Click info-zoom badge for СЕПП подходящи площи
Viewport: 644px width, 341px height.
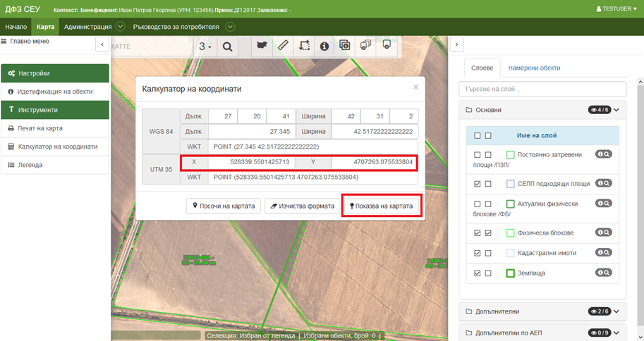(x=603, y=183)
